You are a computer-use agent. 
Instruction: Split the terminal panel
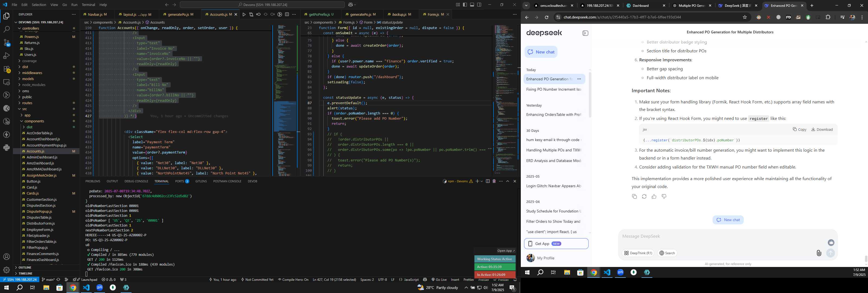488,181
